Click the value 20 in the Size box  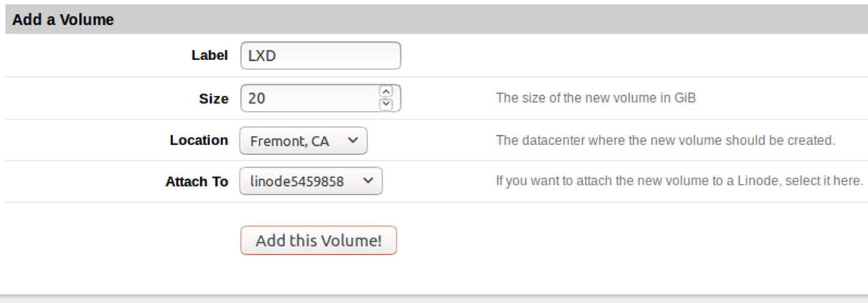(256, 99)
